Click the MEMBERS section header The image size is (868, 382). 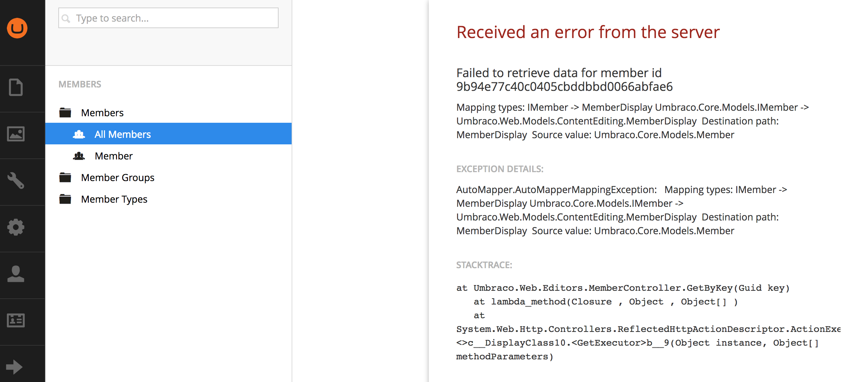click(x=80, y=84)
